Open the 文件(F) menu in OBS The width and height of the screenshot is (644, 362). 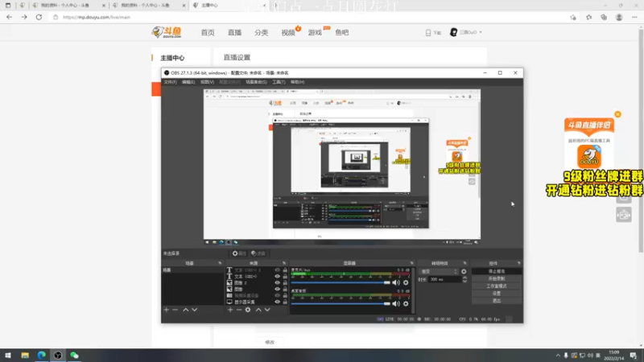pyautogui.click(x=170, y=82)
